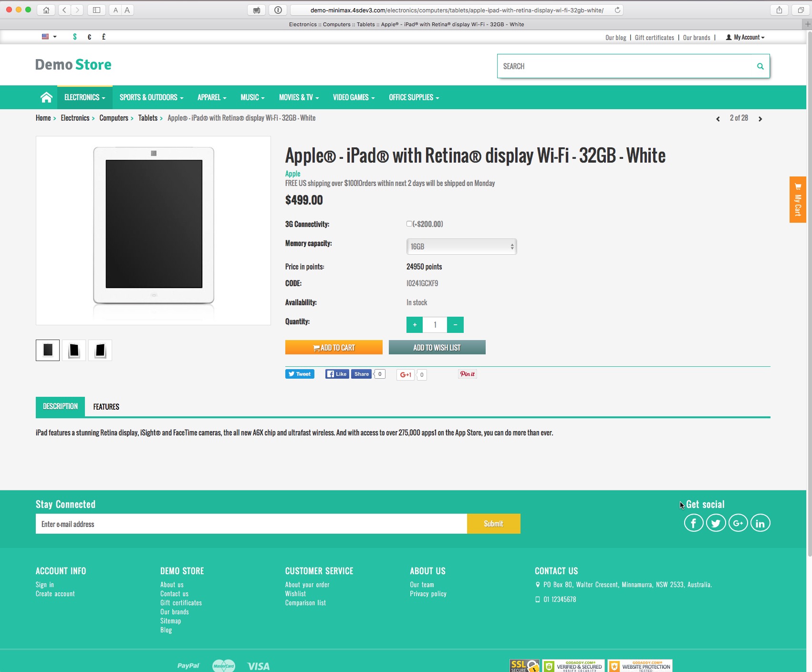The height and width of the screenshot is (672, 812).
Task: Expand Office Supplies menu
Action: coord(414,97)
